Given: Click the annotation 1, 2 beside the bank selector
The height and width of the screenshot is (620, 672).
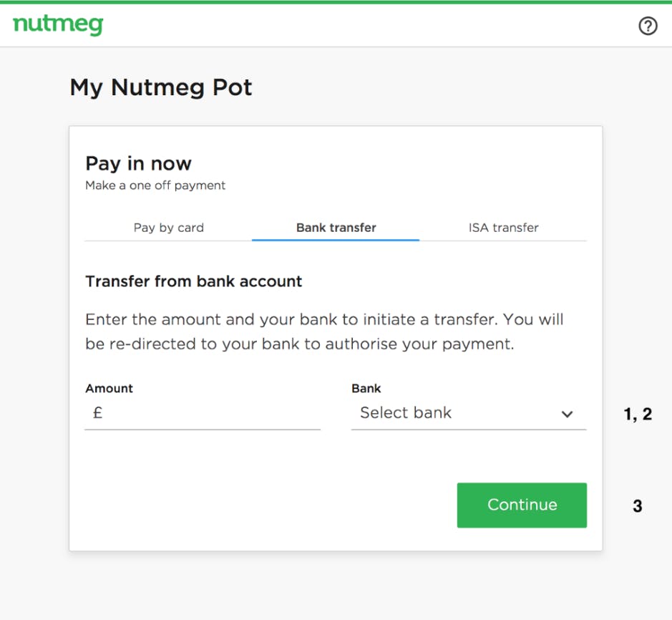Looking at the screenshot, I should (x=638, y=415).
